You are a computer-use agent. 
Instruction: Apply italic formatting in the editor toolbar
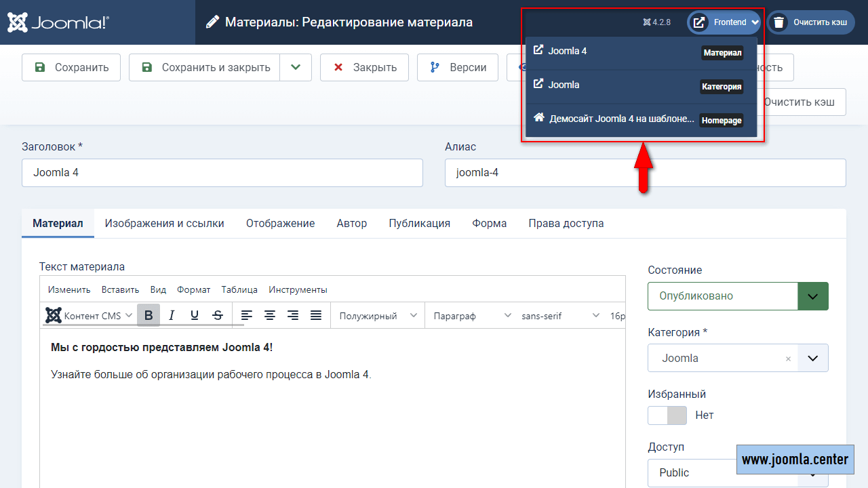pos(172,315)
